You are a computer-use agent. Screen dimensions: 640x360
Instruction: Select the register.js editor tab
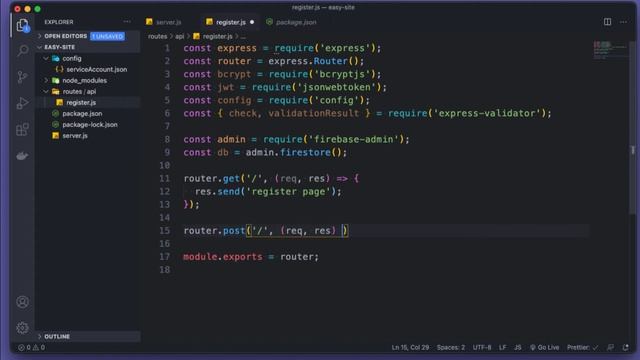pos(231,22)
